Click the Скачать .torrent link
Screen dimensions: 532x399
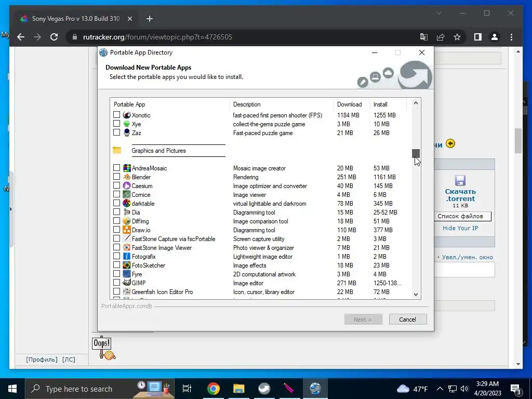coord(460,195)
